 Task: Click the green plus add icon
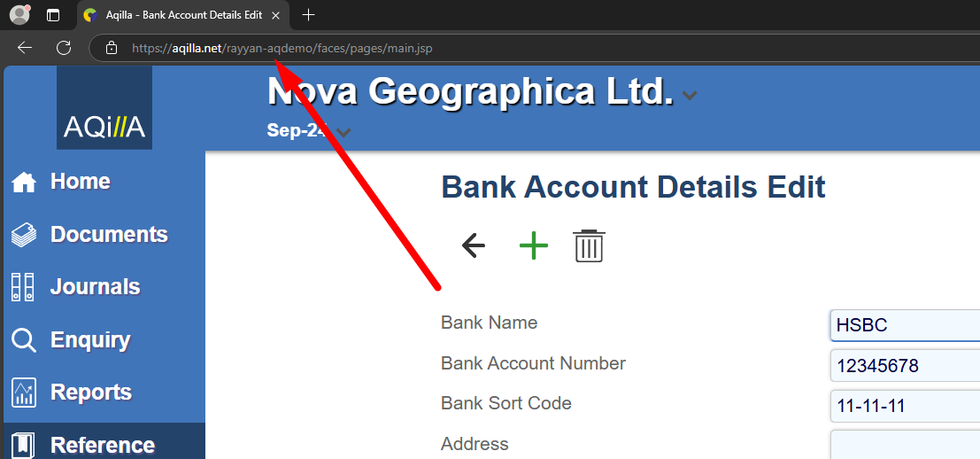tap(533, 245)
